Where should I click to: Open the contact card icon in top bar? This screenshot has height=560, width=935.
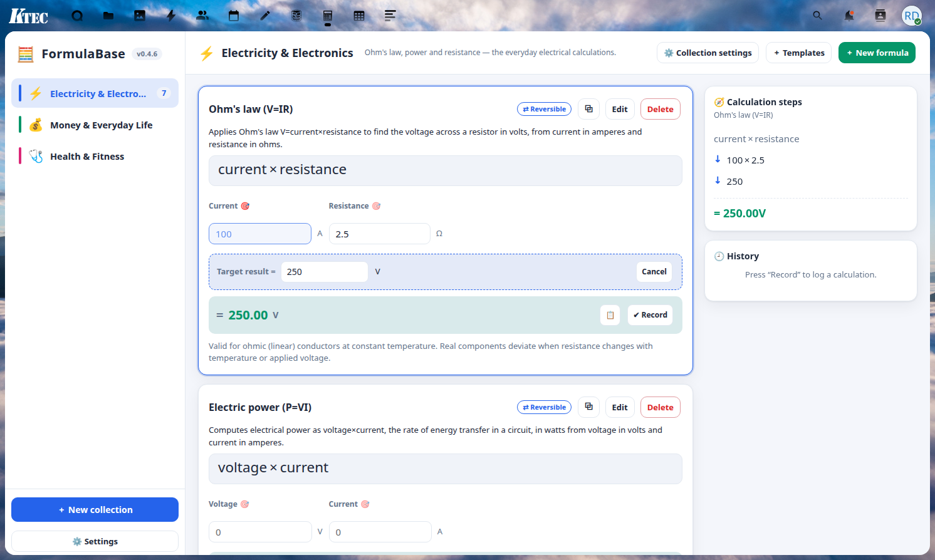tap(880, 16)
